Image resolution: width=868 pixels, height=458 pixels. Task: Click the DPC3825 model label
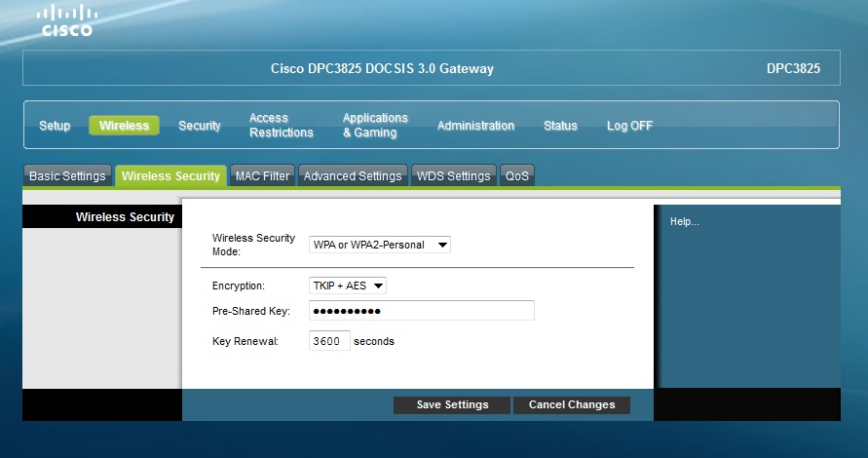[793, 68]
